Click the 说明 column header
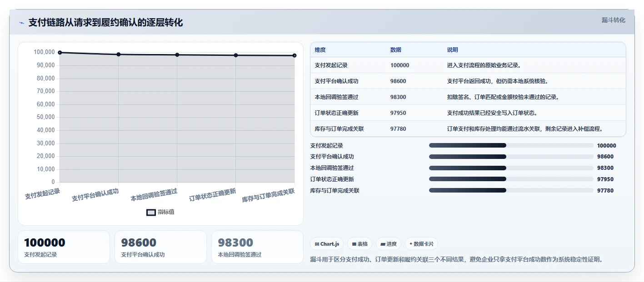 point(452,50)
